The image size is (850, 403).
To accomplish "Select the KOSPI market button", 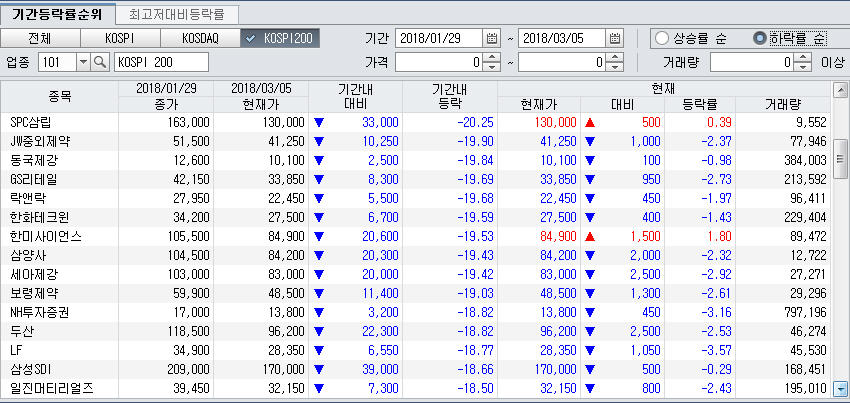I will 120,39.
